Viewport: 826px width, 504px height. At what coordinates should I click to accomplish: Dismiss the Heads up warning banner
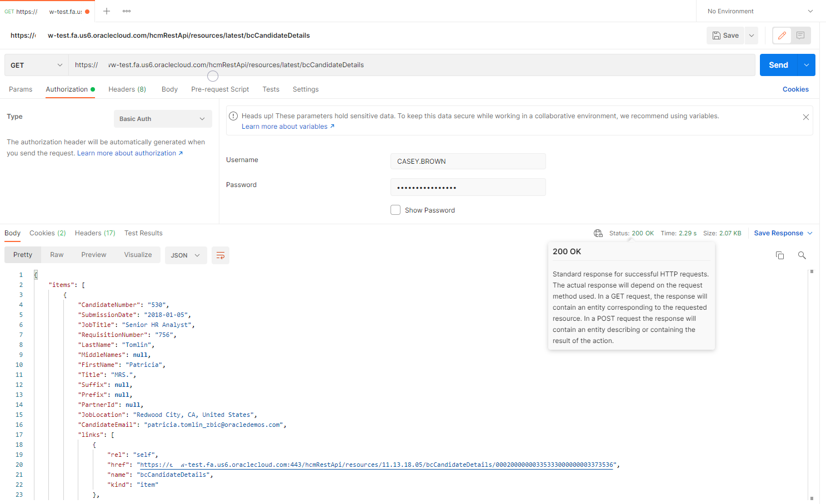(805, 117)
